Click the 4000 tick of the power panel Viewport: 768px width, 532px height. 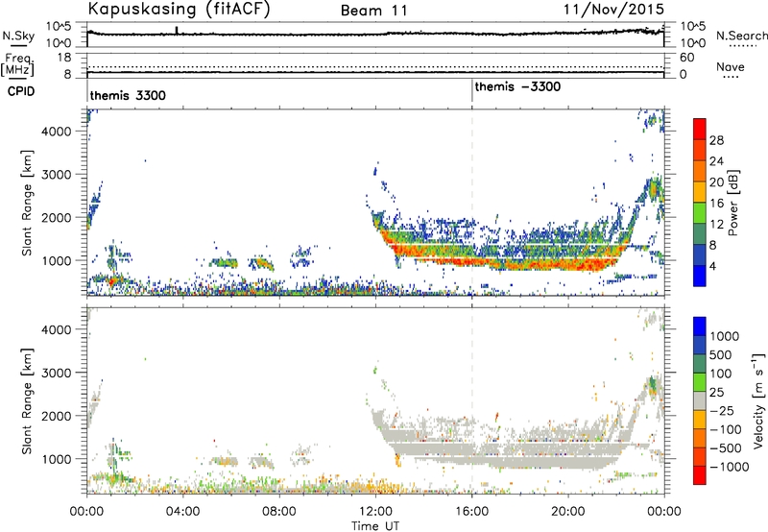[57, 132]
